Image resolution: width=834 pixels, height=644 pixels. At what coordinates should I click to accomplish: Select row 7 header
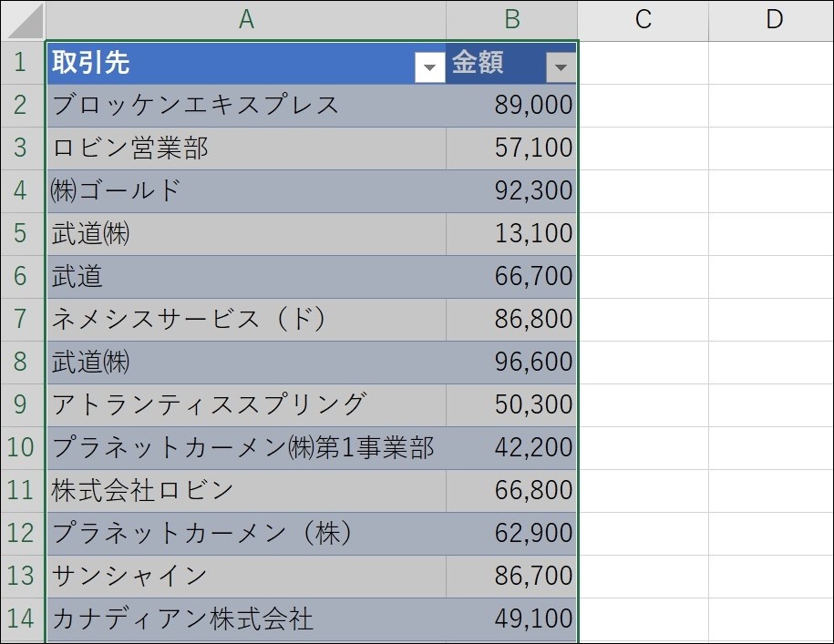click(23, 320)
